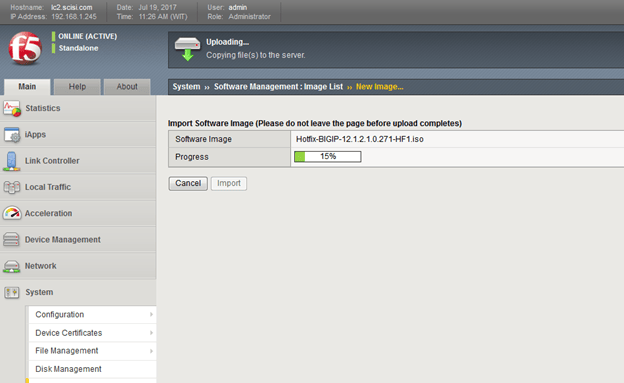Image resolution: width=624 pixels, height=383 pixels.
Task: Click the date Jul 19, 2017
Action: click(x=158, y=8)
